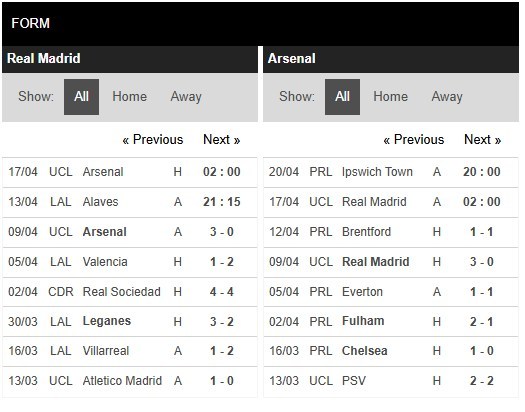Open Atletico Madrid 1 - 0 match
The width and height of the screenshot is (525, 412).
(x=130, y=381)
